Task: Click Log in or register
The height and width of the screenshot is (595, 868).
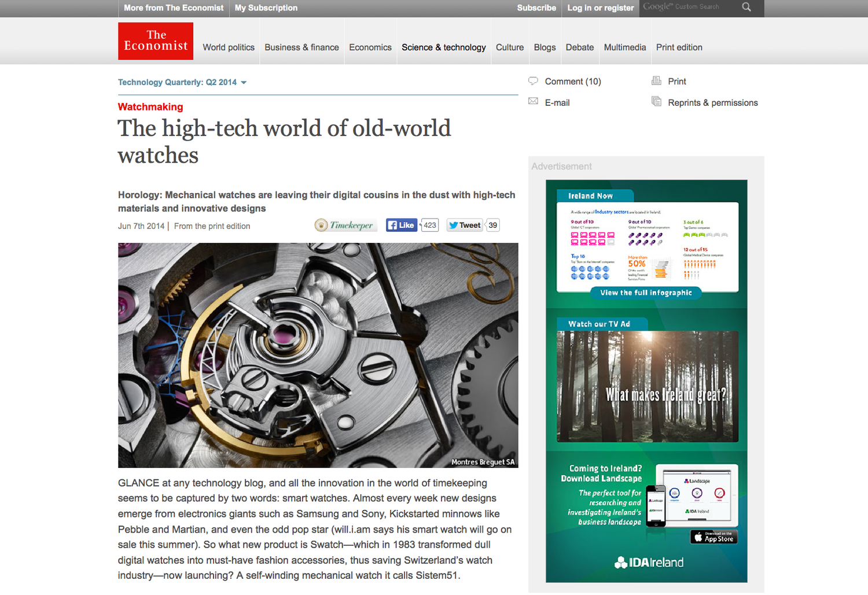Action: pos(601,8)
